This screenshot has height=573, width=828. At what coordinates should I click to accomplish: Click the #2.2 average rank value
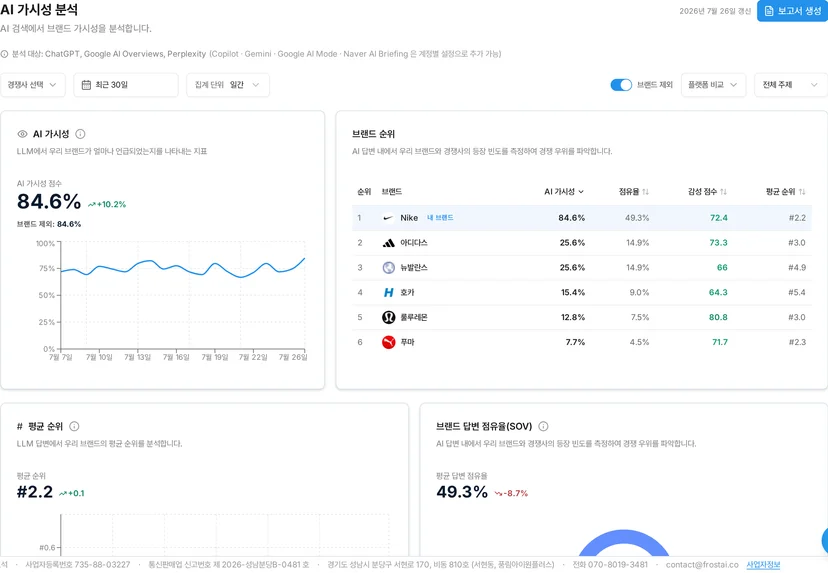[x=35, y=492]
